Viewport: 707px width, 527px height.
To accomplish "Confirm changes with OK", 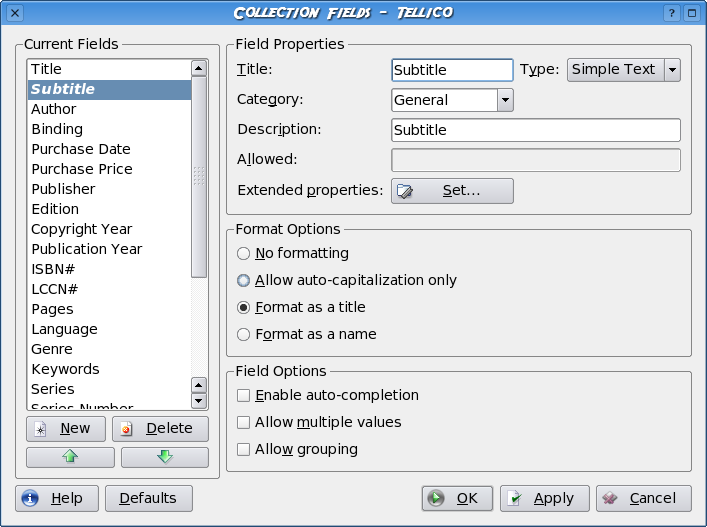I will click(x=457, y=498).
